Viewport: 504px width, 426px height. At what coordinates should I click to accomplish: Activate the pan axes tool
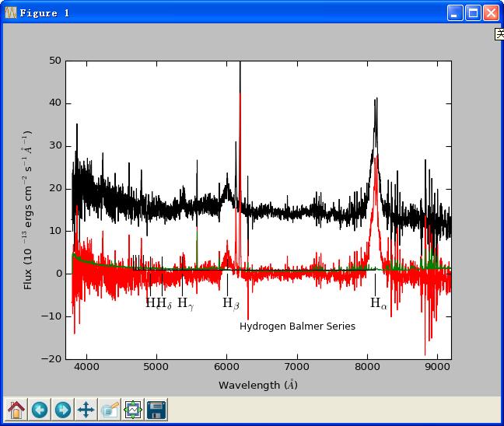coord(86,410)
